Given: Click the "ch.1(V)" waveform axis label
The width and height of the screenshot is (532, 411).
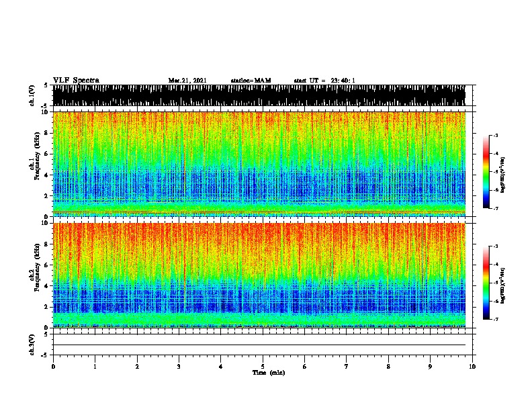Looking at the screenshot, I should (x=32, y=95).
